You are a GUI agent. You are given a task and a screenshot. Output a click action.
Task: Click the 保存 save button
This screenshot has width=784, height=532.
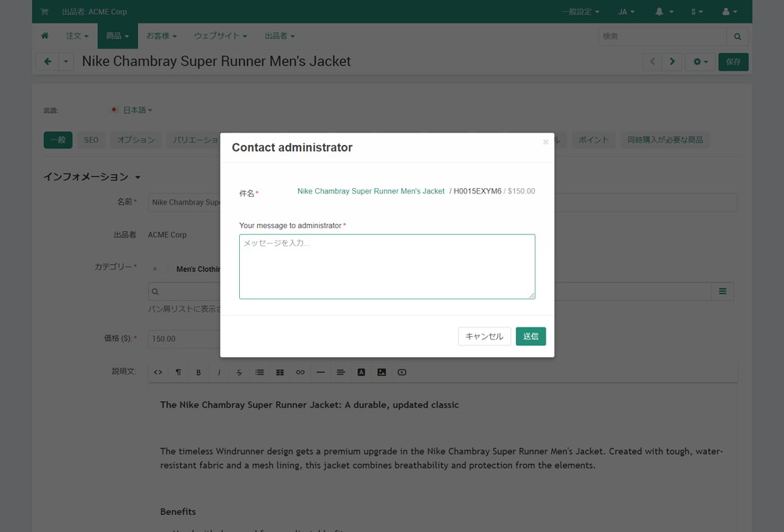pos(733,61)
